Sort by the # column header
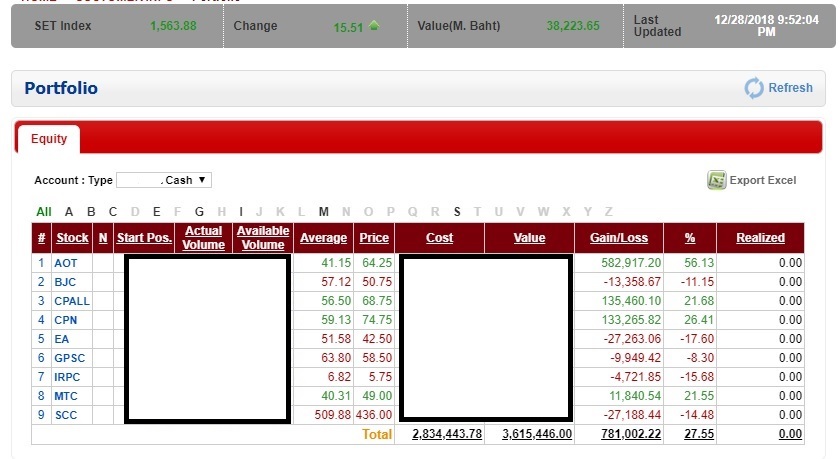The width and height of the screenshot is (840, 459). (x=41, y=238)
